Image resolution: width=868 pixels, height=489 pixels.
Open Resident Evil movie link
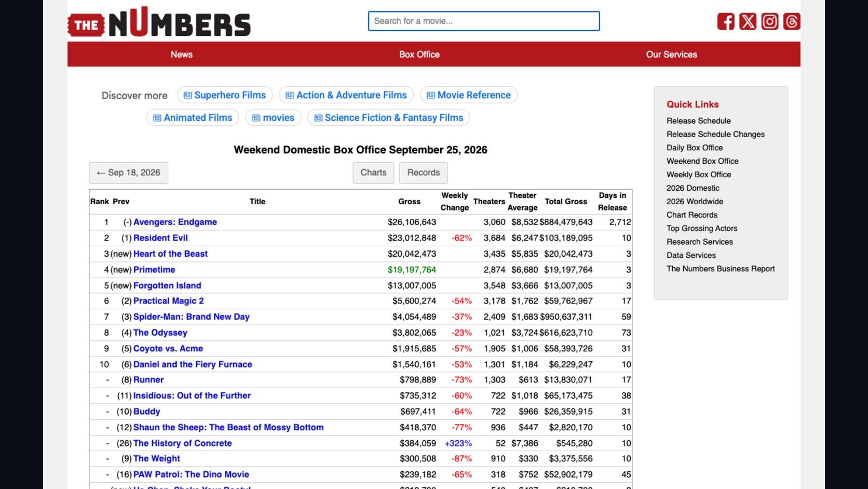[x=160, y=238]
